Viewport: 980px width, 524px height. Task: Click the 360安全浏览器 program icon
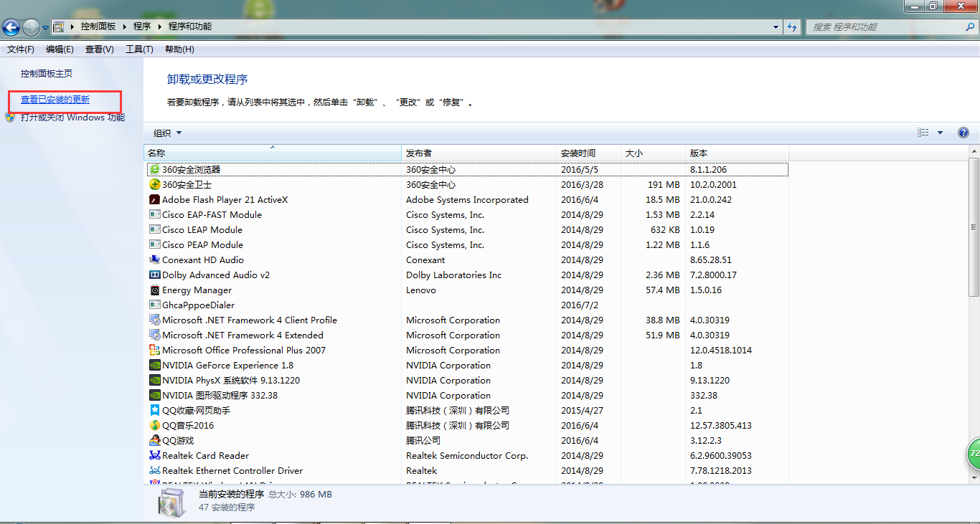[x=154, y=170]
